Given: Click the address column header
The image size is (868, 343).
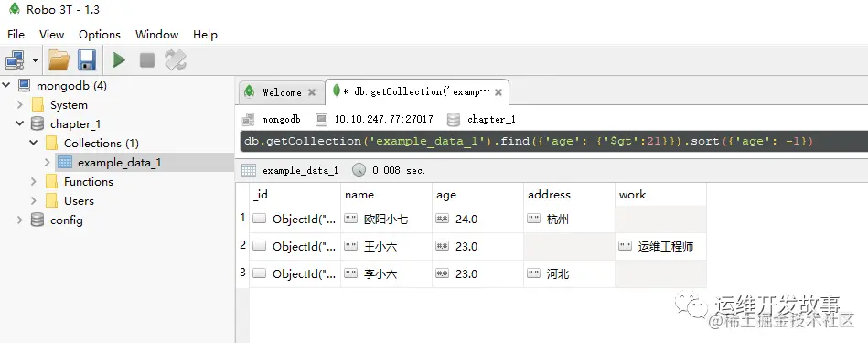Looking at the screenshot, I should pyautogui.click(x=569, y=195).
